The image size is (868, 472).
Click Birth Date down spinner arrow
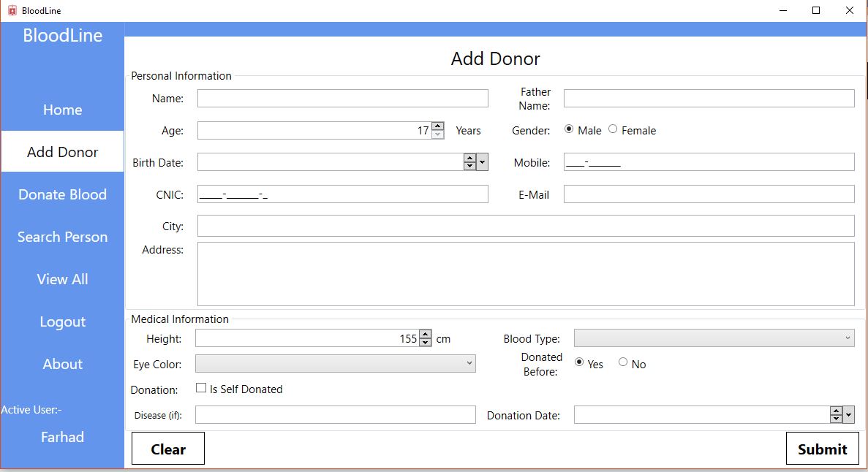click(469, 166)
